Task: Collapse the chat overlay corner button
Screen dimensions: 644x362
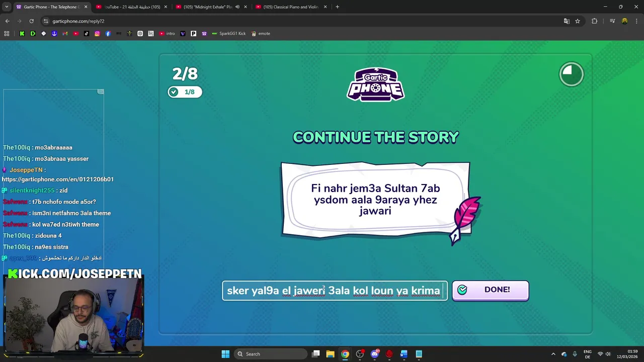Action: pos(101,92)
